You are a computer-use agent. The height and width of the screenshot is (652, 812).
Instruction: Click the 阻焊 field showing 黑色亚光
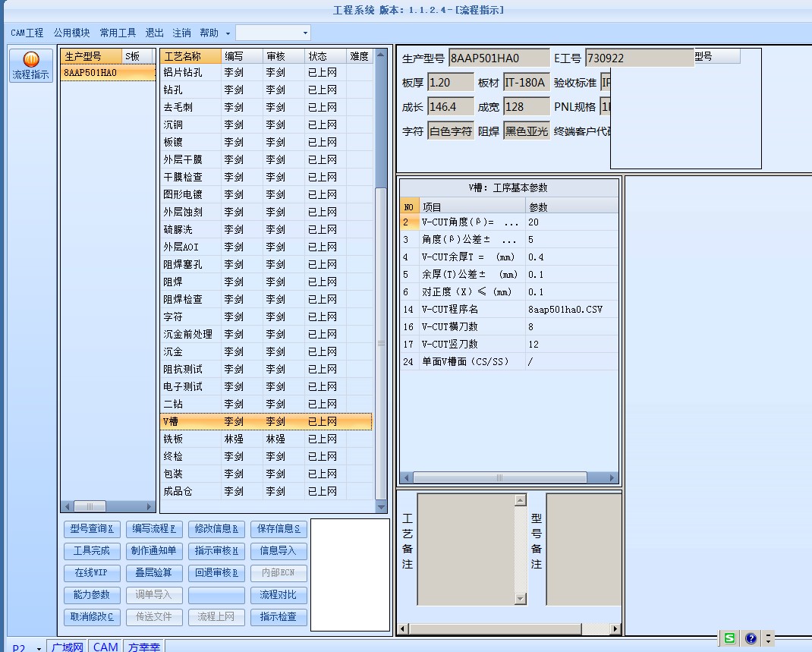coord(526,131)
